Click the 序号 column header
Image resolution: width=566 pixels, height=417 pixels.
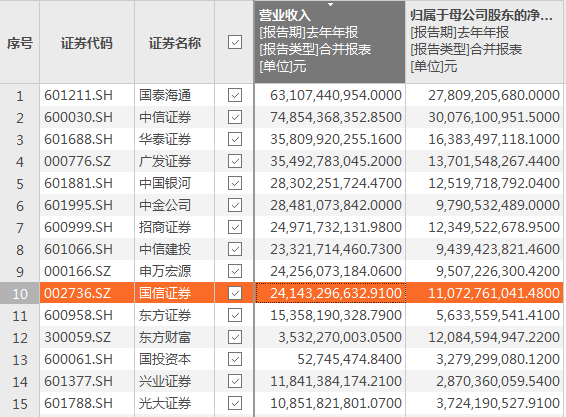click(19, 43)
